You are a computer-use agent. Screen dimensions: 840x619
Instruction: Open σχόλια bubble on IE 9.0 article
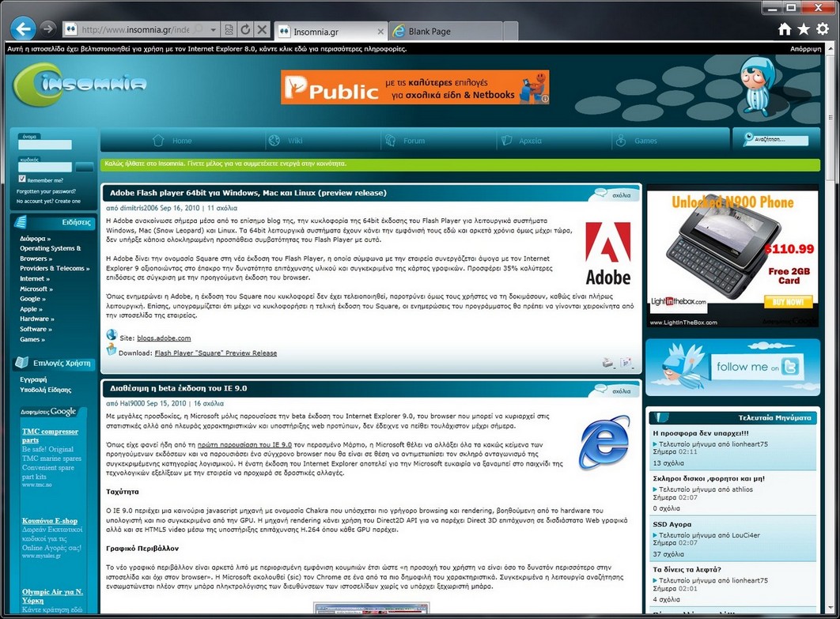(x=616, y=390)
